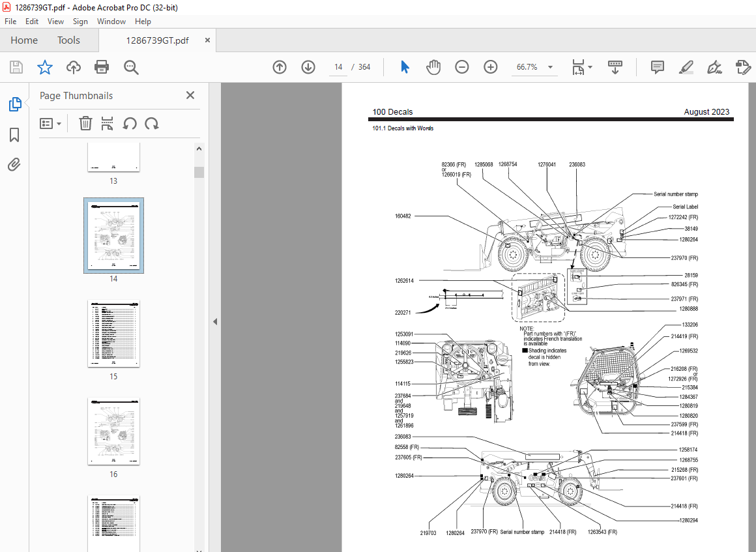This screenshot has height=552, width=756.
Task: Activate the hand pan tool
Action: point(433,67)
